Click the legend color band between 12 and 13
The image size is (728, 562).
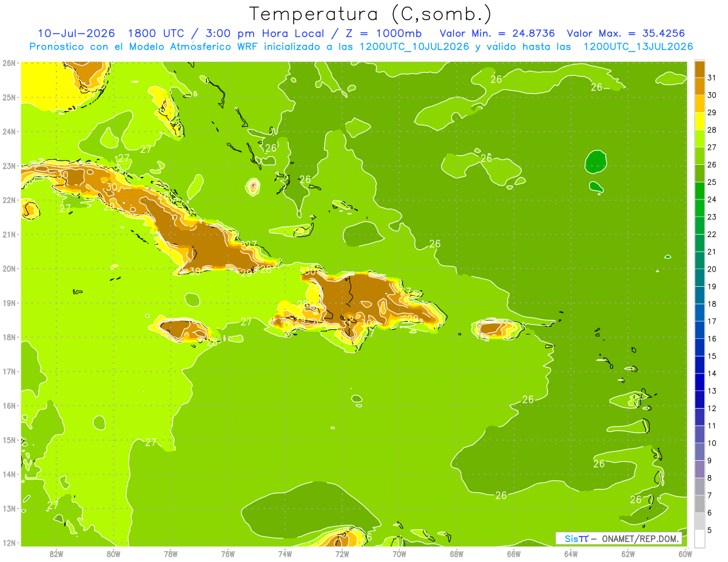point(700,399)
